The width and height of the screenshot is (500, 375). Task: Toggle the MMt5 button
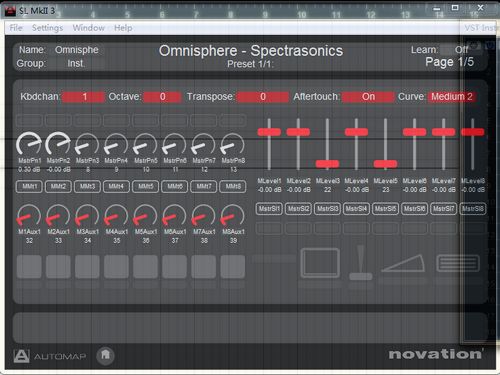click(145, 186)
